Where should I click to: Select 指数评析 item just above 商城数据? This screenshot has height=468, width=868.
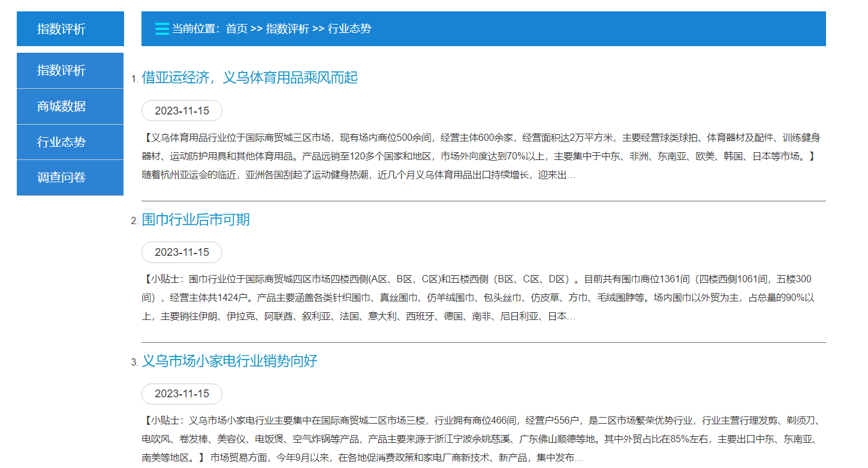pyautogui.click(x=70, y=71)
